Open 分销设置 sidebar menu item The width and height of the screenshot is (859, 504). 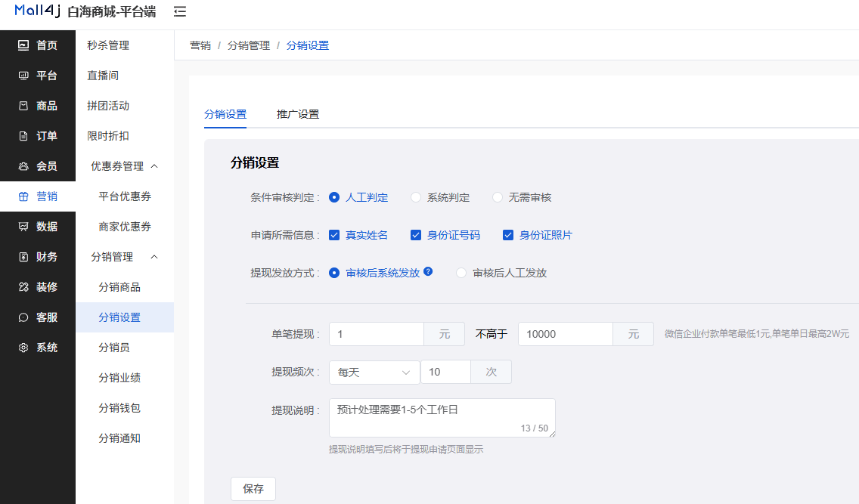[124, 317]
